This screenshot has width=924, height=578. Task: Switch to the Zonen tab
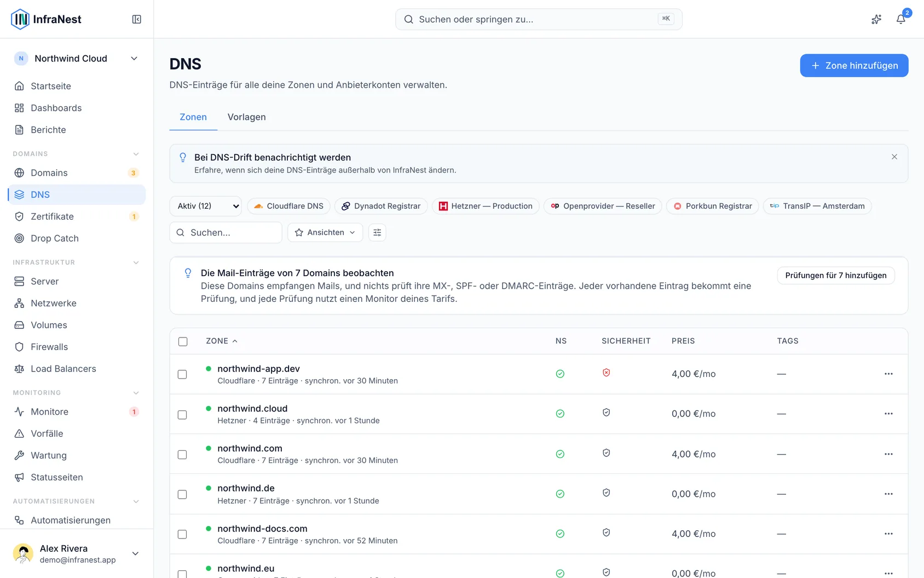coord(193,117)
